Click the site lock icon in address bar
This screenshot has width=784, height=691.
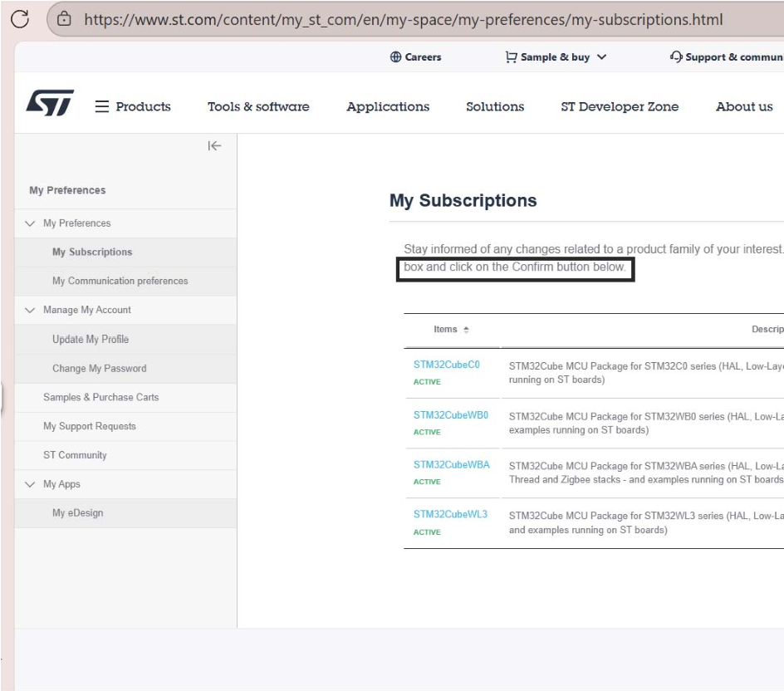tap(64, 19)
